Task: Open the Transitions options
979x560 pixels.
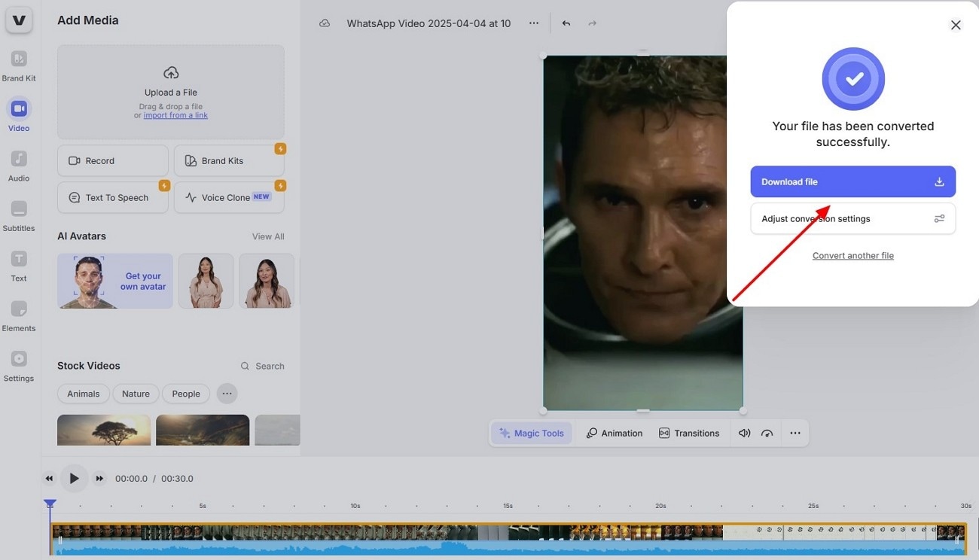Action: click(689, 433)
